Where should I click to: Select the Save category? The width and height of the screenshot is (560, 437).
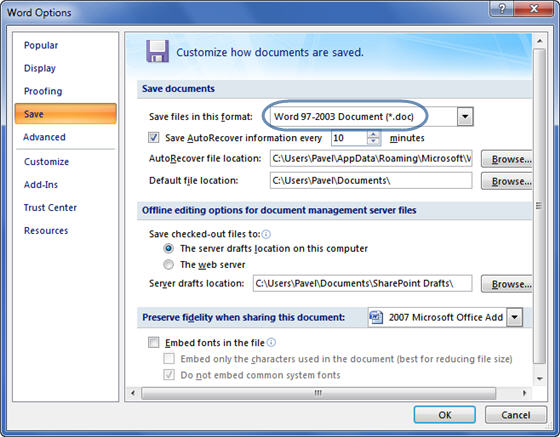tap(66, 114)
